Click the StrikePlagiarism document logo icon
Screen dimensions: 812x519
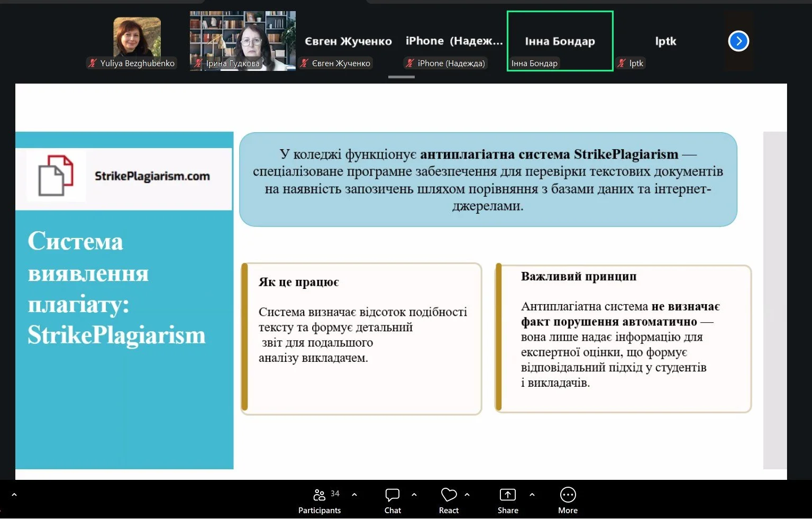point(56,175)
